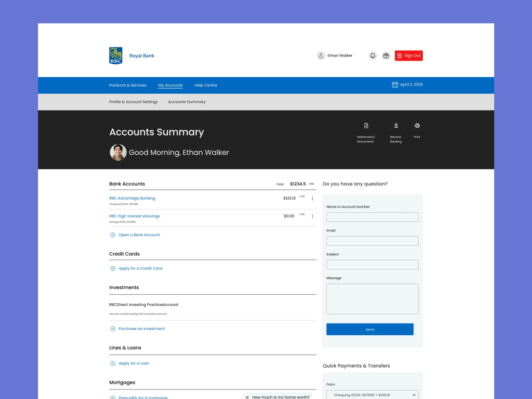Click the $123.12 chequing balance
Viewport: 532px width, 399px height.
point(289,198)
